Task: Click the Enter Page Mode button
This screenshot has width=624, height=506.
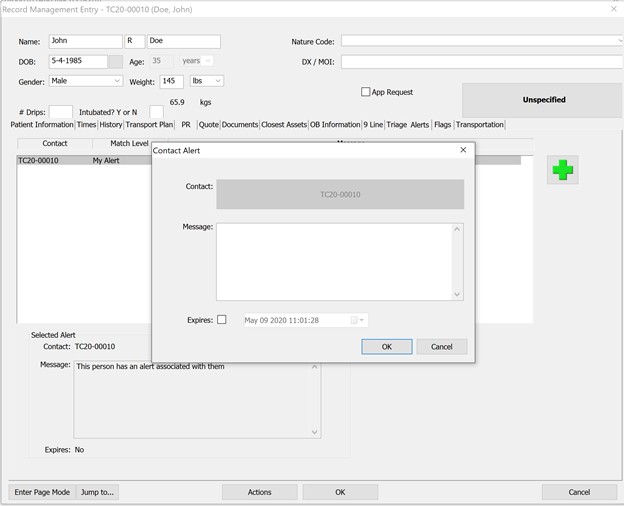Action: pyautogui.click(x=42, y=492)
